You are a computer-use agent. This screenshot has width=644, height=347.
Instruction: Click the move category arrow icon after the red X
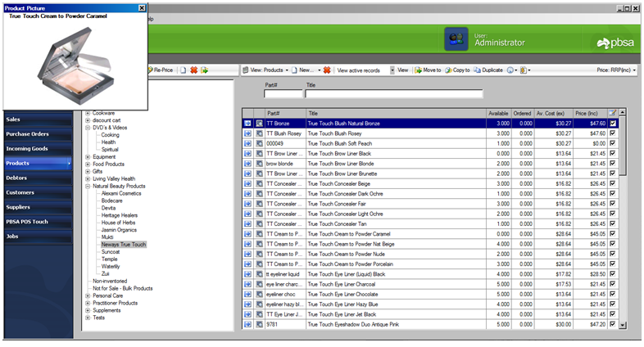tap(205, 70)
